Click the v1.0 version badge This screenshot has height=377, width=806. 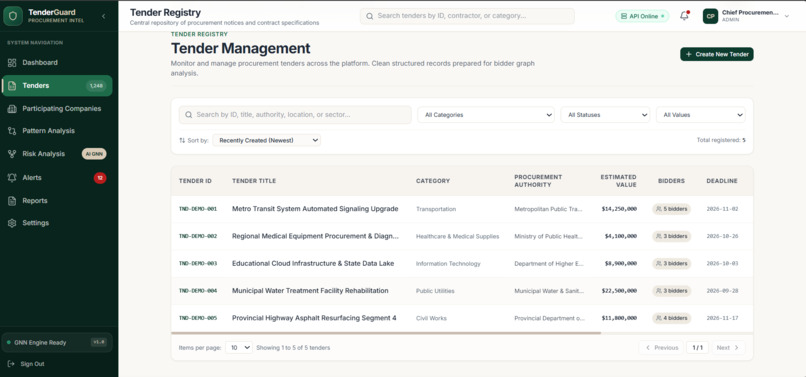click(98, 342)
